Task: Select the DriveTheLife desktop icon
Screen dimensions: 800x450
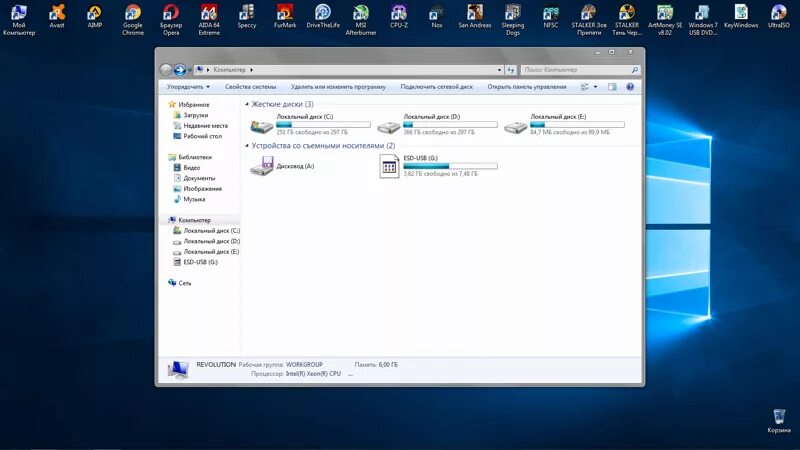Action: click(323, 16)
